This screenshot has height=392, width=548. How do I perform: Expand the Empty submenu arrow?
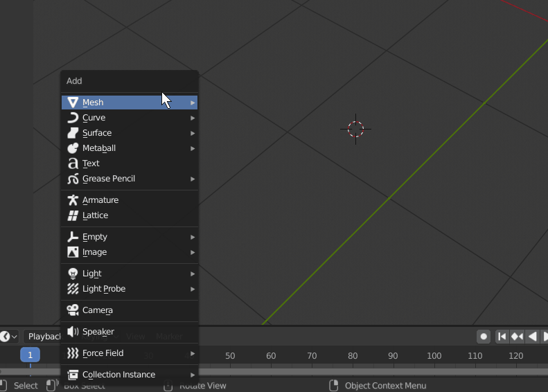pos(193,238)
